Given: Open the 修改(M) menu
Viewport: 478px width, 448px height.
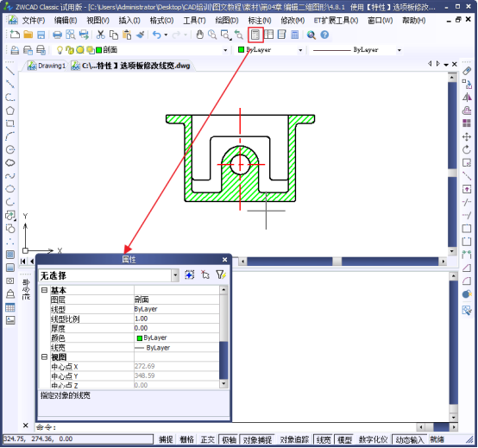Looking at the screenshot, I should tap(292, 21).
